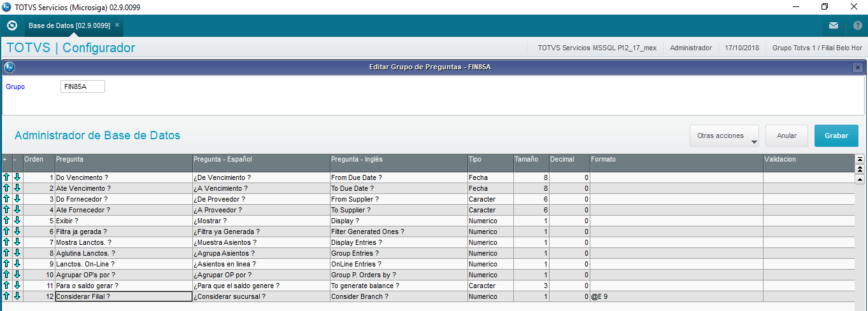Viewport: 868px width, 311px height.
Task: Select cell 'Consider Branch ?'
Action: point(398,296)
